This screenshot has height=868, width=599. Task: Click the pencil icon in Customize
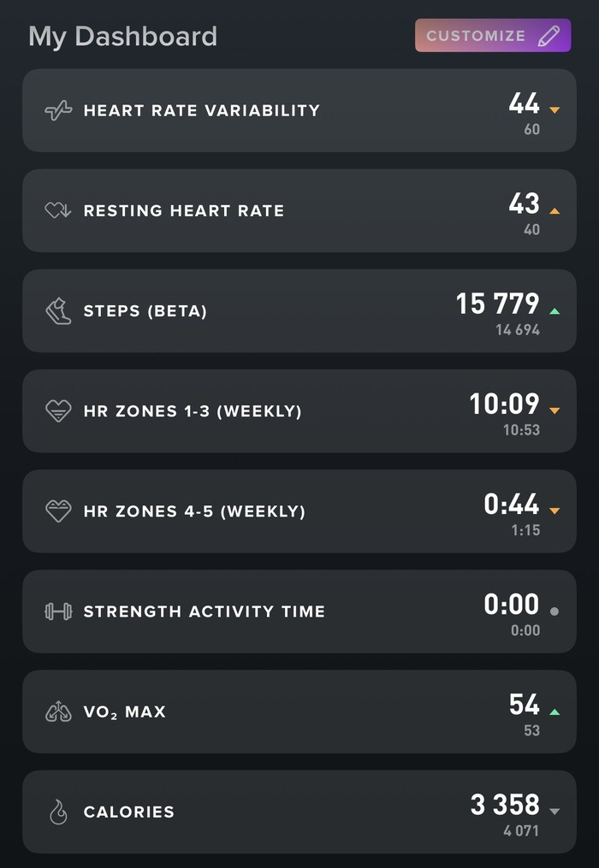pyautogui.click(x=549, y=36)
